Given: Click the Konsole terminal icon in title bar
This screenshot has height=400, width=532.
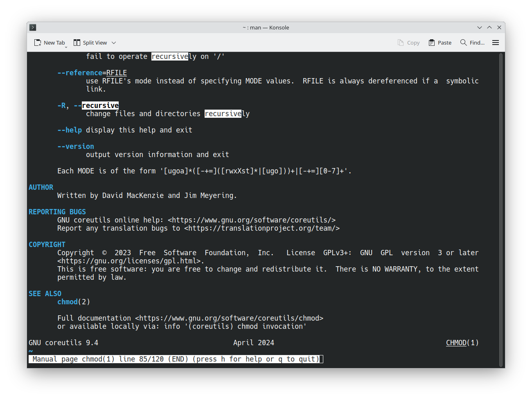Looking at the screenshot, I should coord(33,27).
